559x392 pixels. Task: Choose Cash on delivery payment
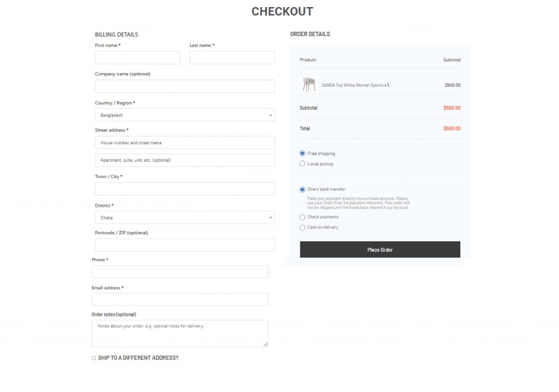point(302,227)
